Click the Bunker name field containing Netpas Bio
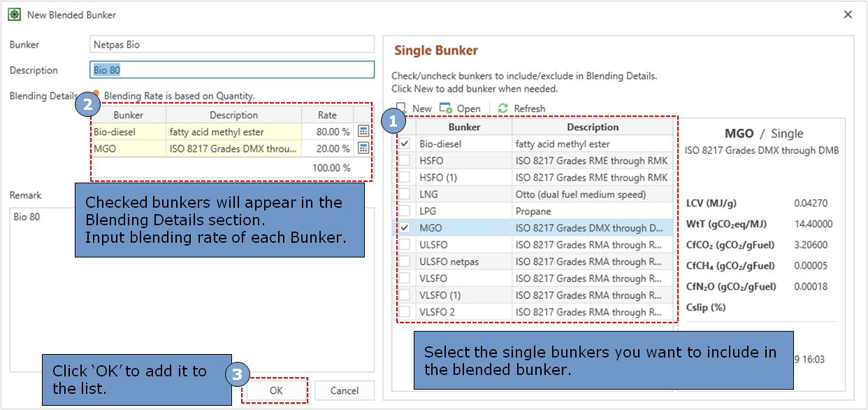Screen dimensions: 868x410 232,45
